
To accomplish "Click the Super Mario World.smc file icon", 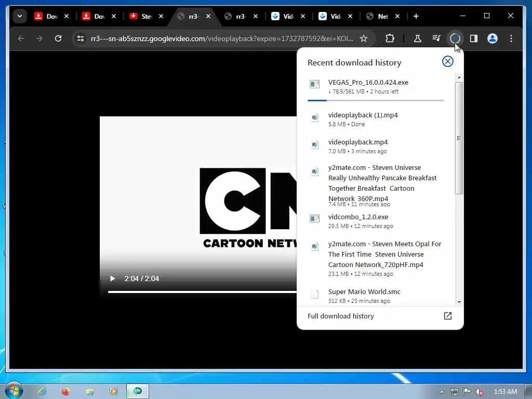I will coord(314,294).
